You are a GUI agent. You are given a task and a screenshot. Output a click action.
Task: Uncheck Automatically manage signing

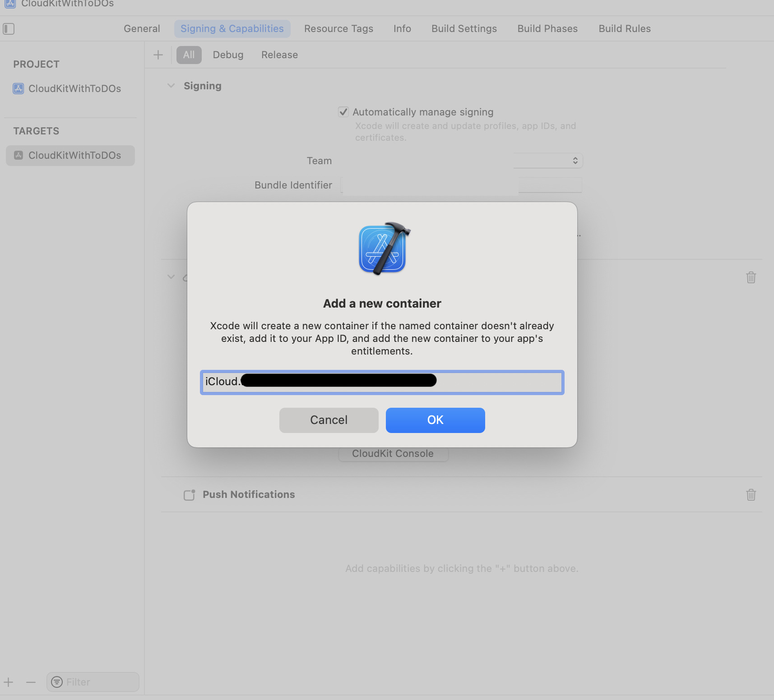[343, 112]
